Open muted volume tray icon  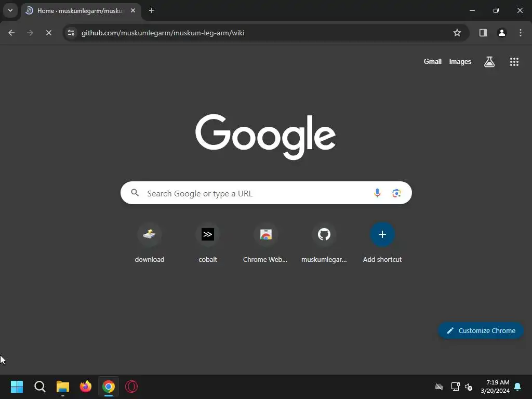coord(469,387)
